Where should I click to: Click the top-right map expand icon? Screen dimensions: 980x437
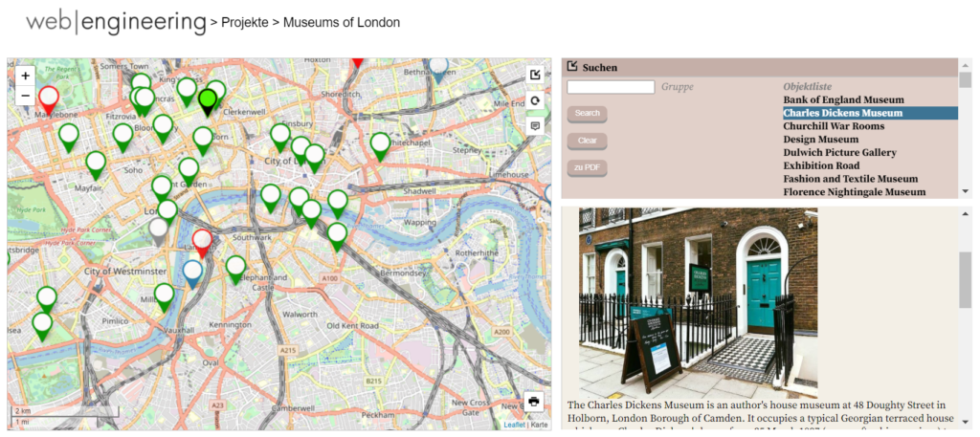click(535, 76)
